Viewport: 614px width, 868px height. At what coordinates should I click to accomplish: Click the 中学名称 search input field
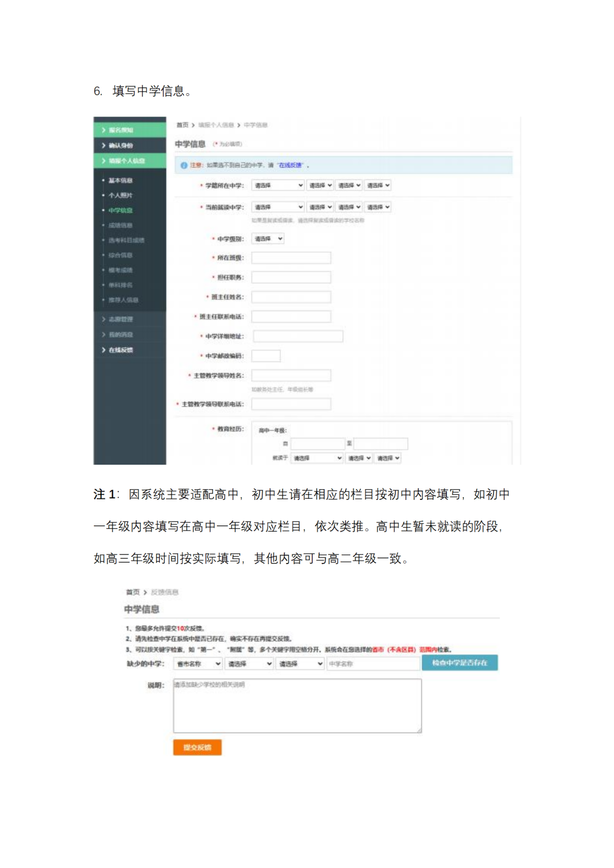click(x=372, y=663)
